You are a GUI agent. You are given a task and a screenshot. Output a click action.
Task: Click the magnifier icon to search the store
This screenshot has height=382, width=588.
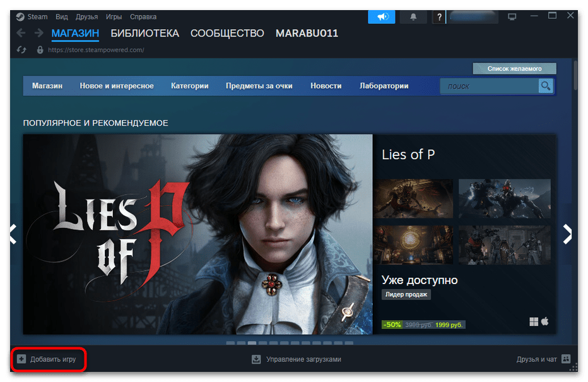click(x=545, y=86)
